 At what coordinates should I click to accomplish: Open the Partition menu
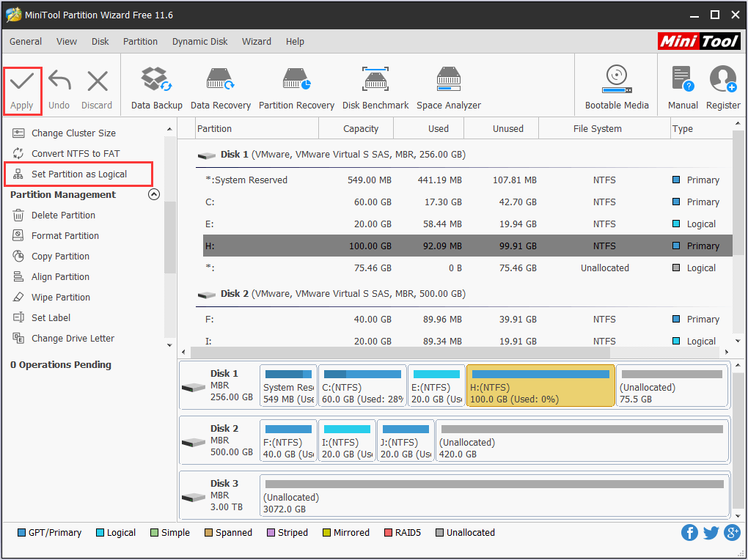click(x=140, y=42)
